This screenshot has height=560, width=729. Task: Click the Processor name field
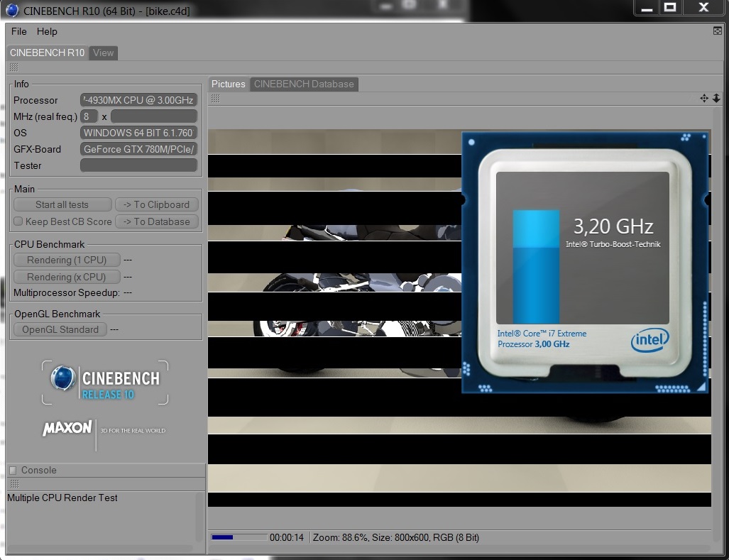pyautogui.click(x=138, y=100)
